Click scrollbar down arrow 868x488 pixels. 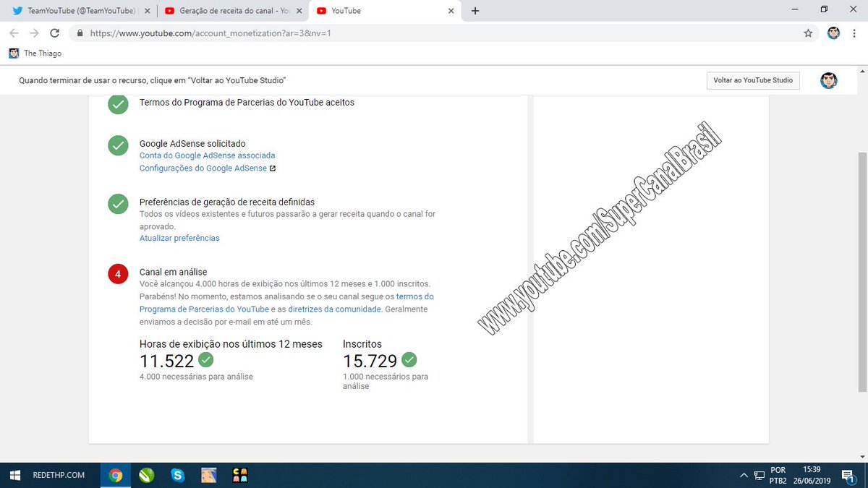(862, 455)
